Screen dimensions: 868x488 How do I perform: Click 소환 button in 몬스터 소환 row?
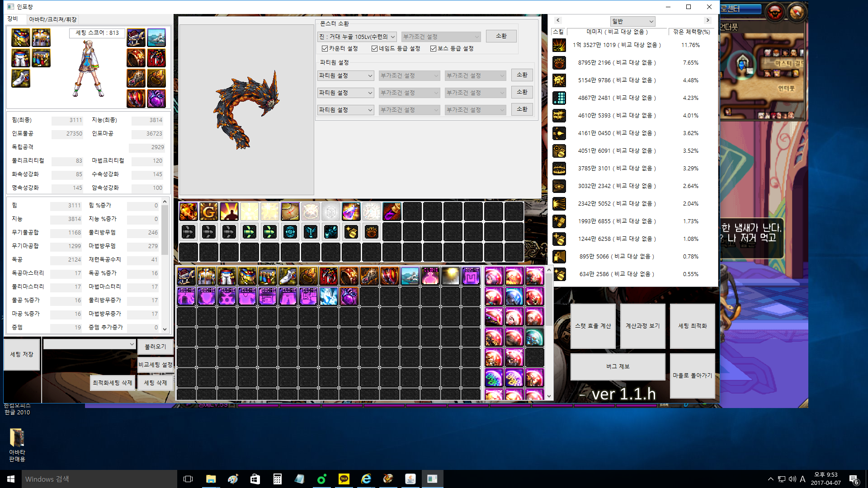[x=501, y=36]
